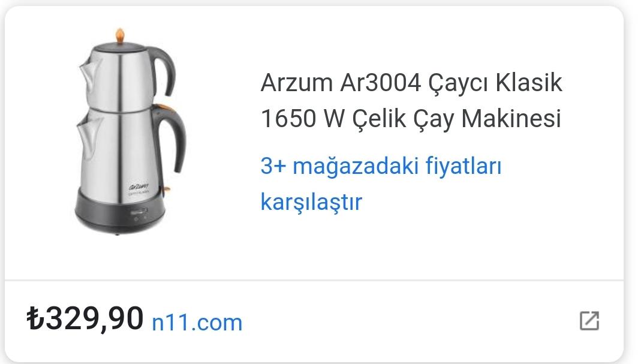This screenshot has width=638, height=364.
Task: Click the orange switch on kettle base
Action: coord(167,189)
